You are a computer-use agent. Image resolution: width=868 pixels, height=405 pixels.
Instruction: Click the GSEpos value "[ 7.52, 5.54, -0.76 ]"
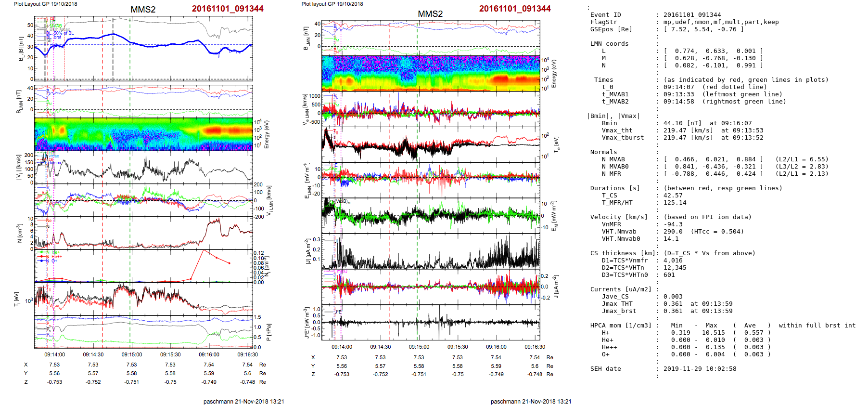704,29
